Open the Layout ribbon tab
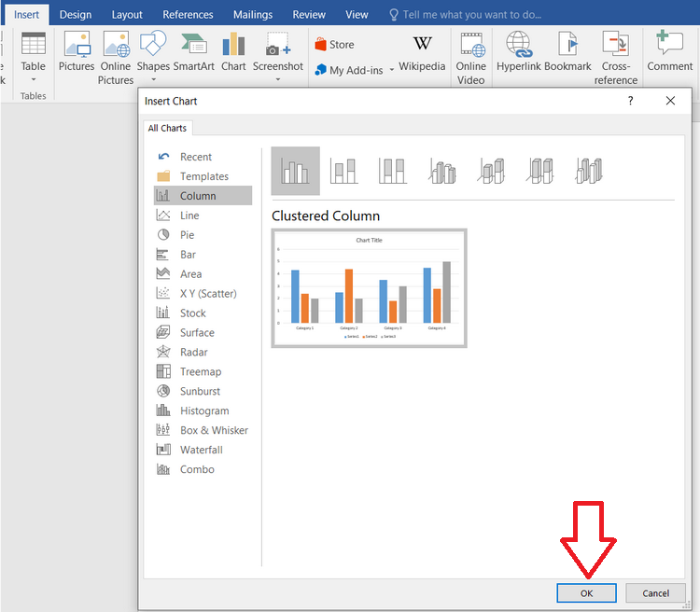The image size is (700, 612). [127, 14]
